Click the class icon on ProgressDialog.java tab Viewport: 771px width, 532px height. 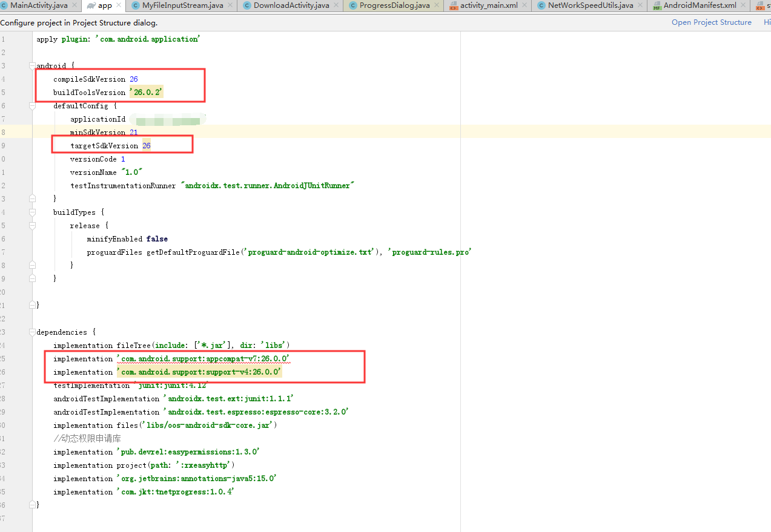[x=352, y=5]
